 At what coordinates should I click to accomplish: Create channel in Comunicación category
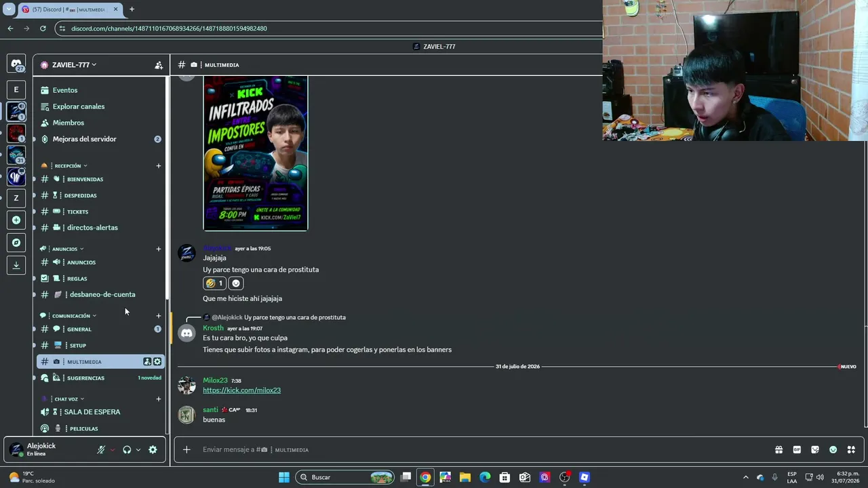coord(159,316)
